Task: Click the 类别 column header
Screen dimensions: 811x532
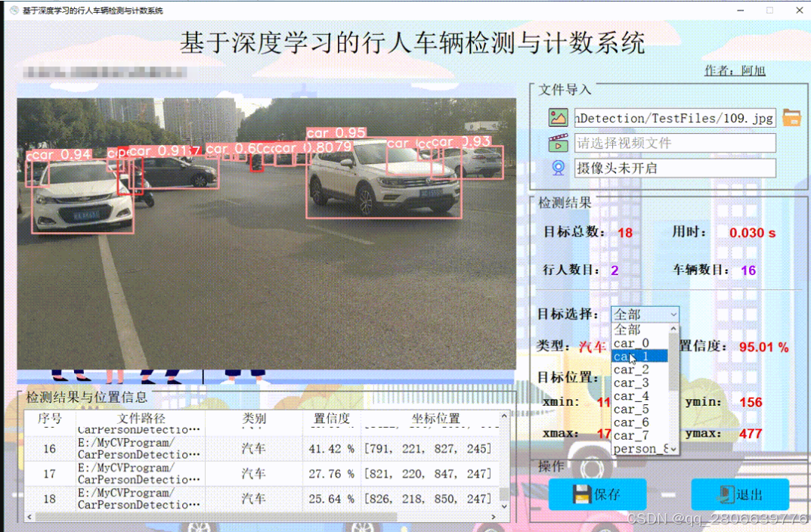Action: point(254,418)
